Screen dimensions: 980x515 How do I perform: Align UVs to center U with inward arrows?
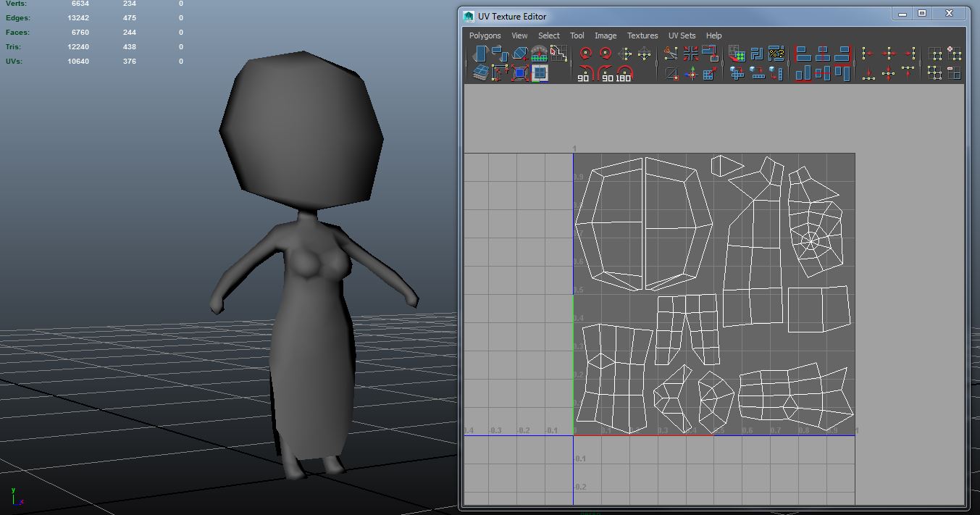[889, 54]
